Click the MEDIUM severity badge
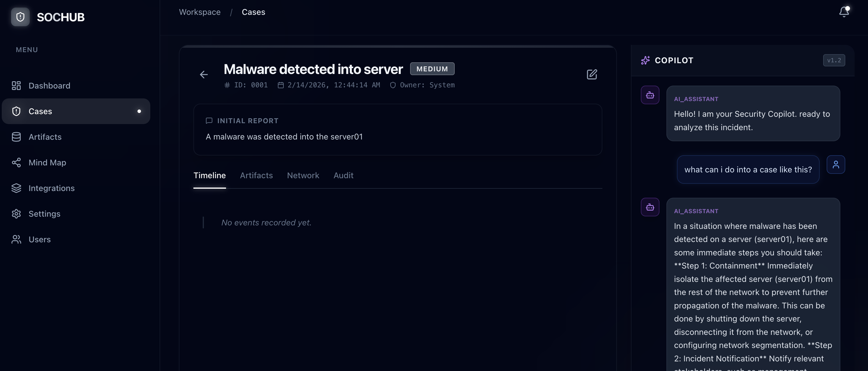868x371 pixels. (x=432, y=68)
